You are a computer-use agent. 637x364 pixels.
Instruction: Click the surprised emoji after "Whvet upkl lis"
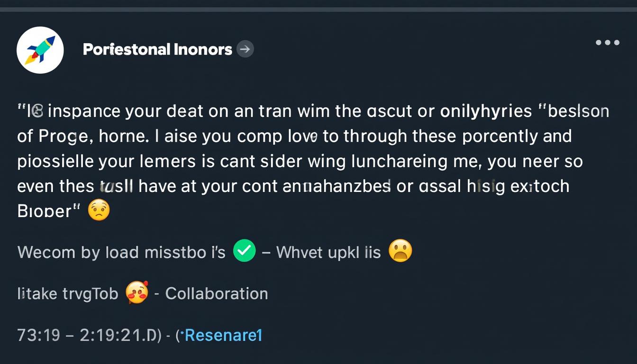pos(400,251)
